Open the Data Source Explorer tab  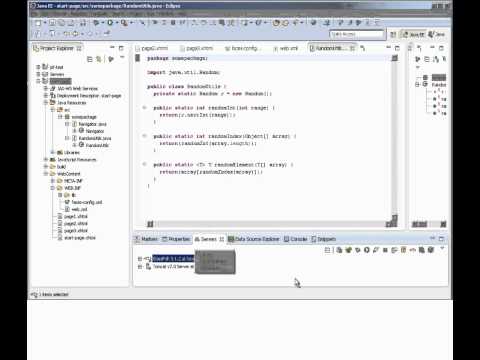coord(254,239)
